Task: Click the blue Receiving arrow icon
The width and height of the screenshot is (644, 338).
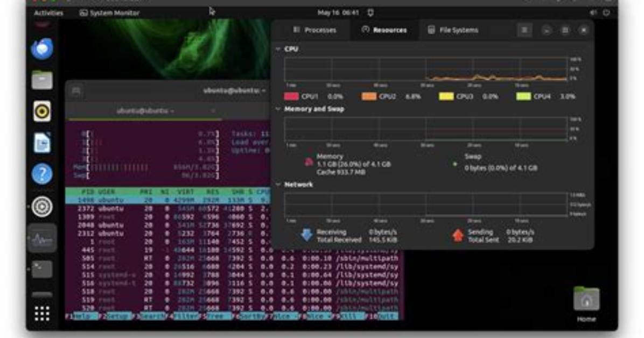Action: pos(306,235)
